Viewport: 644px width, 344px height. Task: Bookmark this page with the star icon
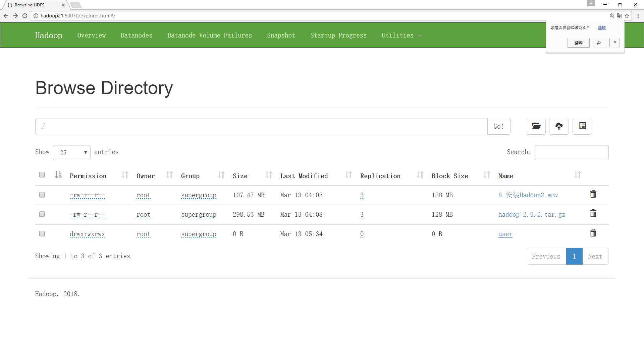click(x=627, y=16)
